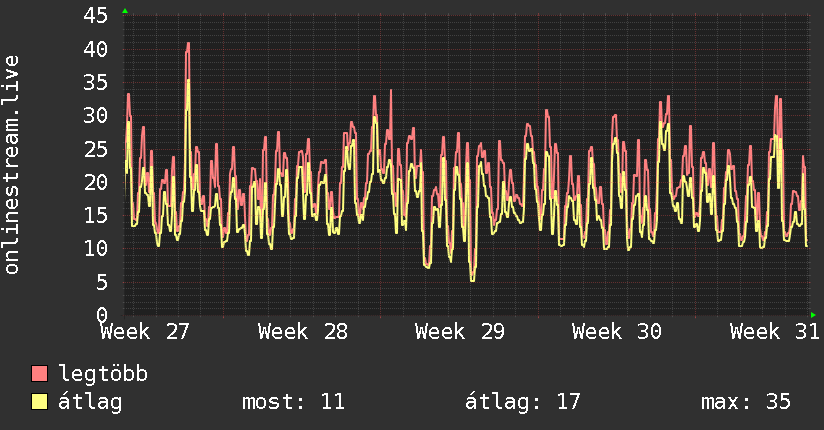Select the Week 27 axis label
Screen dimensions: 824x430
[145, 332]
